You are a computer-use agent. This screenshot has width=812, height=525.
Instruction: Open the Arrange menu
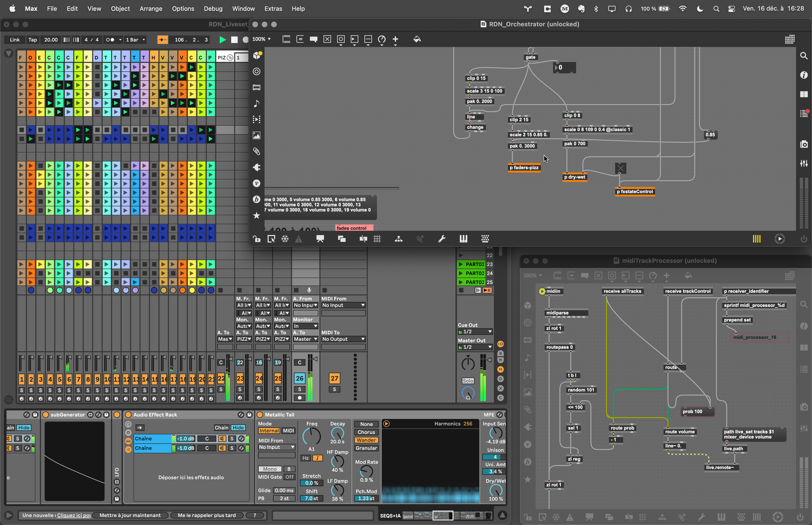pyautogui.click(x=151, y=8)
